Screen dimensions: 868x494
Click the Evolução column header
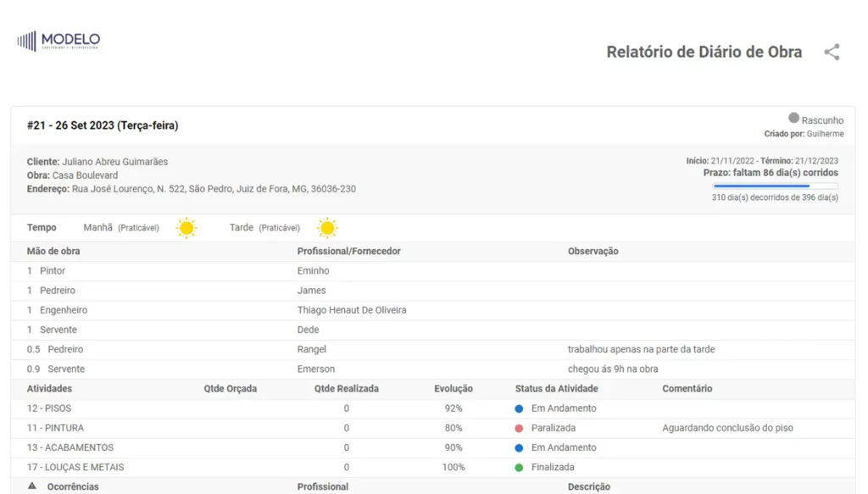pos(453,388)
